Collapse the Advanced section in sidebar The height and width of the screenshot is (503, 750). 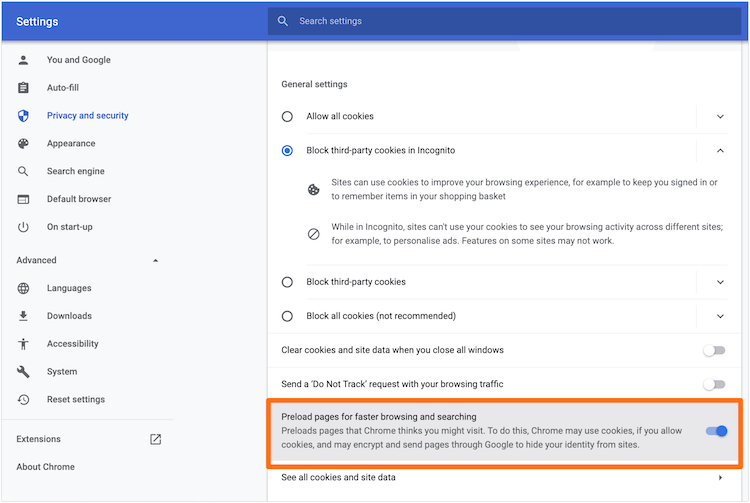155,261
